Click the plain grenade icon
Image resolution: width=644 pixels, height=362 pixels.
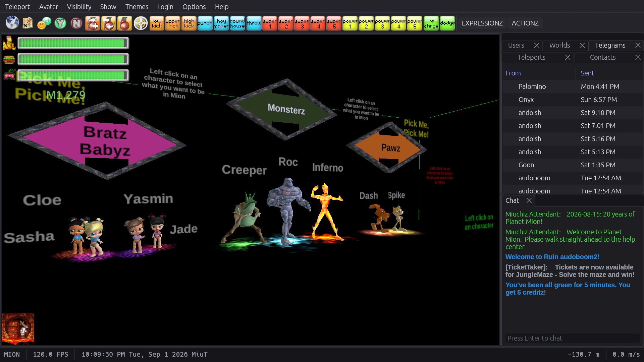(x=125, y=23)
